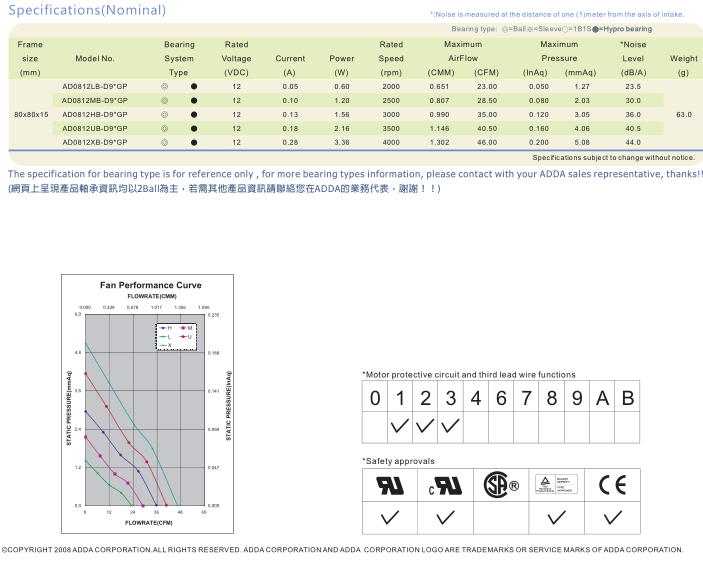703x567 pixels.
Task: Click the 0.120 InAq pressure value
Action: [538, 114]
